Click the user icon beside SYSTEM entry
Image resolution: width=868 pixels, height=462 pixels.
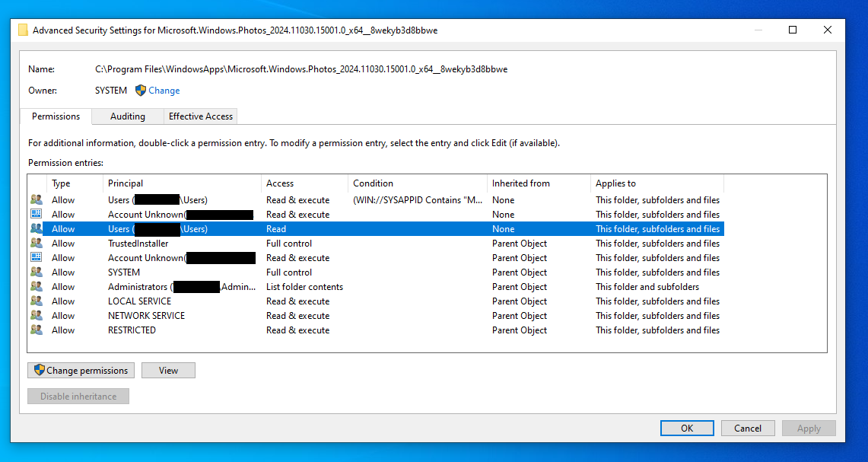(x=36, y=272)
